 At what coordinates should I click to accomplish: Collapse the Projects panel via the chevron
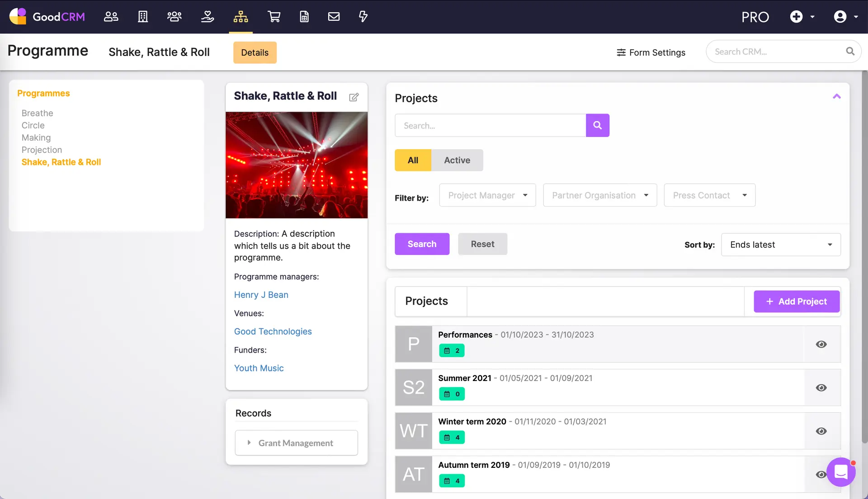837,96
